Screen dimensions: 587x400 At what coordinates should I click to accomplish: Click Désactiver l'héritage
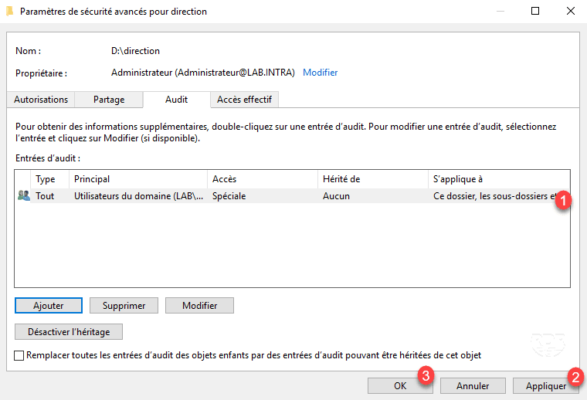pos(69,332)
